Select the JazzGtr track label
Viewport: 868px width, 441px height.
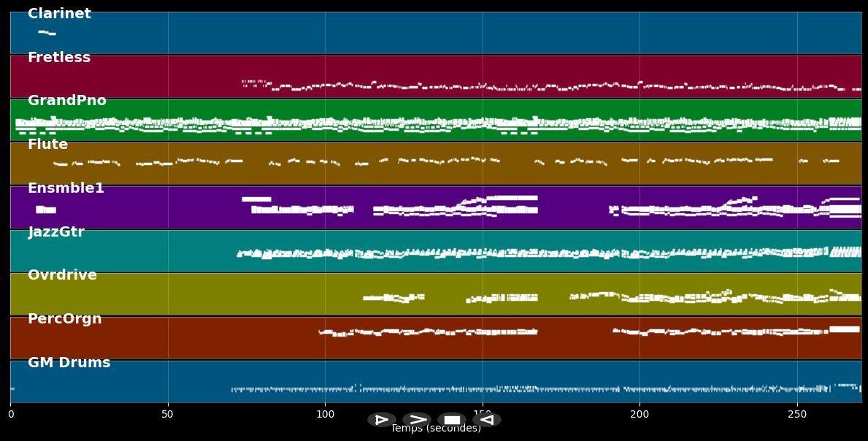[56, 232]
